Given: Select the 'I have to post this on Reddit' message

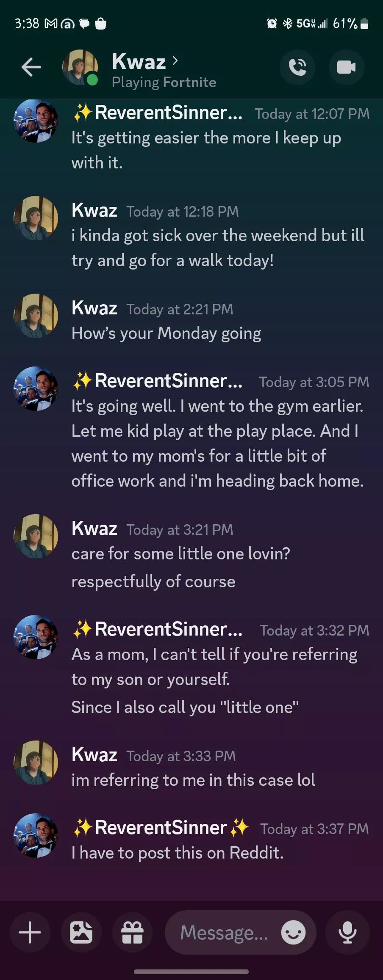Looking at the screenshot, I should tap(177, 853).
